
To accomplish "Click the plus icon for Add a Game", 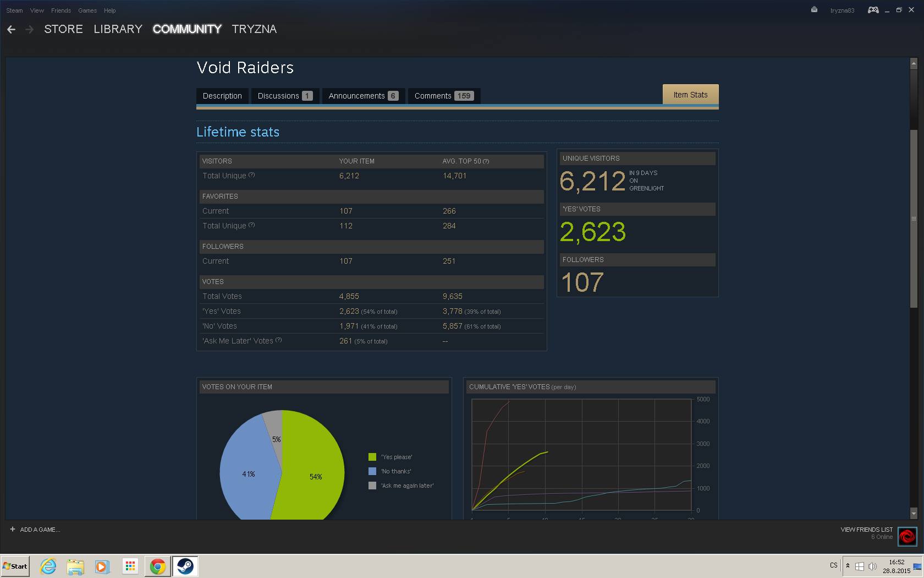I will point(12,529).
